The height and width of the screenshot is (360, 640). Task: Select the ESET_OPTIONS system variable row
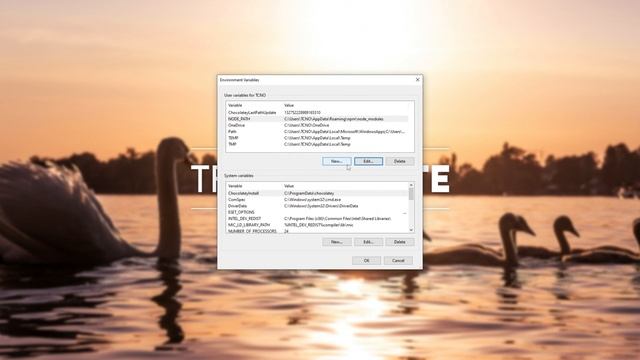317,212
